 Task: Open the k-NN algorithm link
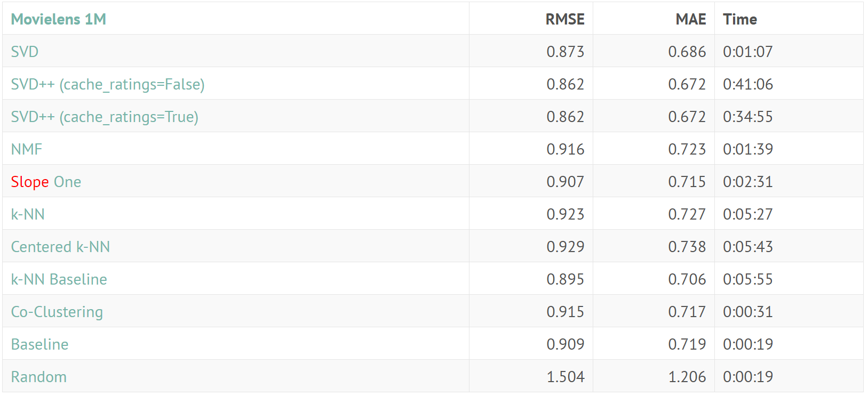pos(28,214)
